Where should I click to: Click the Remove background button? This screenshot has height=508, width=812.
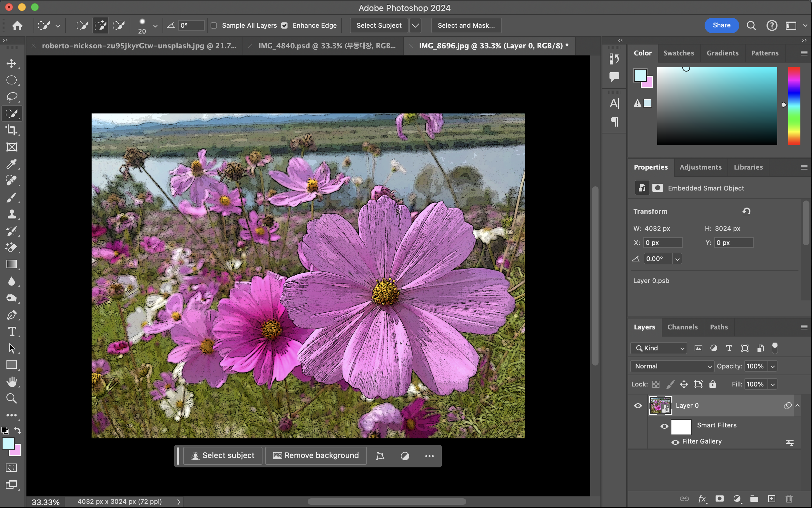pos(316,455)
